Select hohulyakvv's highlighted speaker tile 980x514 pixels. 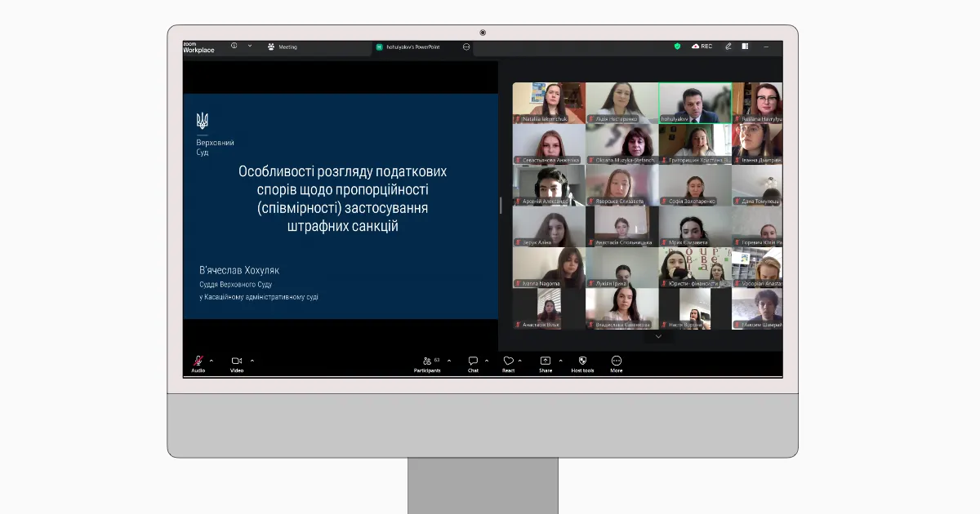coord(695,103)
